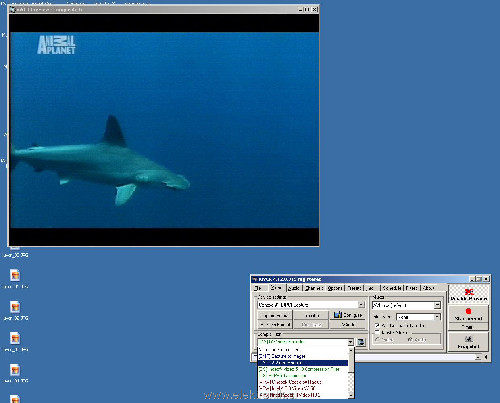Open the Options tab
This screenshot has width=500, height=403.
335,288
